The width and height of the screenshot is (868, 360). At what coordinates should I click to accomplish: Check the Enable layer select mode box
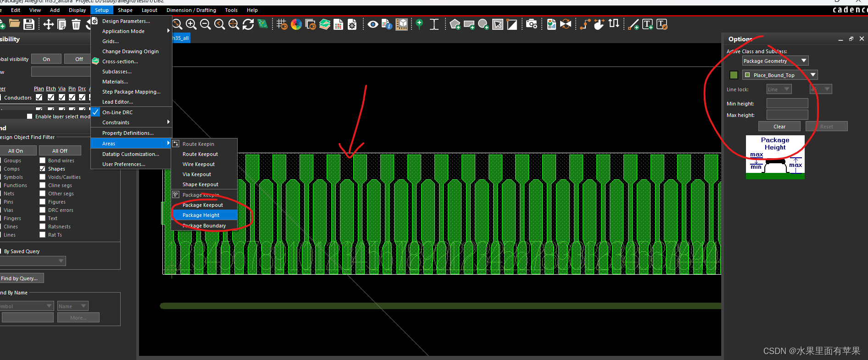[30, 116]
